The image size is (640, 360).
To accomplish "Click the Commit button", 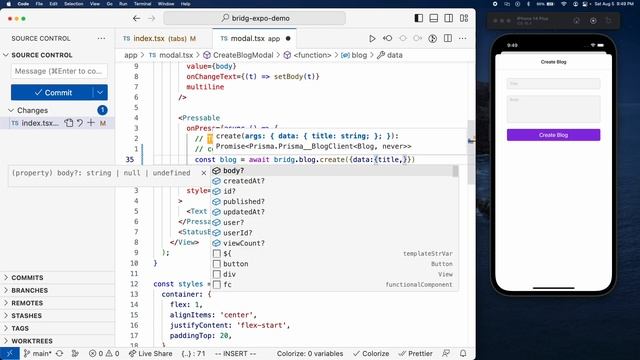I will tap(52, 93).
